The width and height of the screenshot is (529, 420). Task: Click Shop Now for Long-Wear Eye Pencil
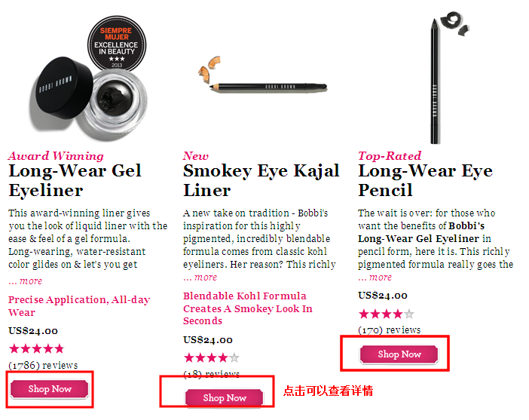tap(399, 354)
